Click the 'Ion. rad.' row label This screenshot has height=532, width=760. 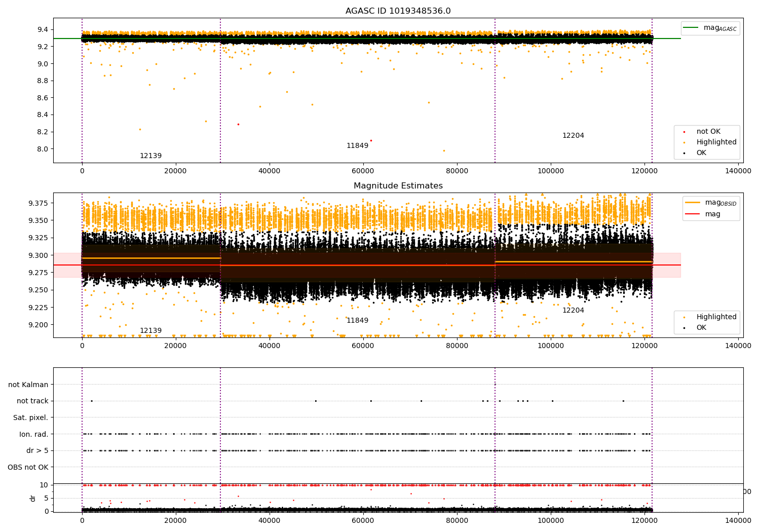[x=34, y=435]
